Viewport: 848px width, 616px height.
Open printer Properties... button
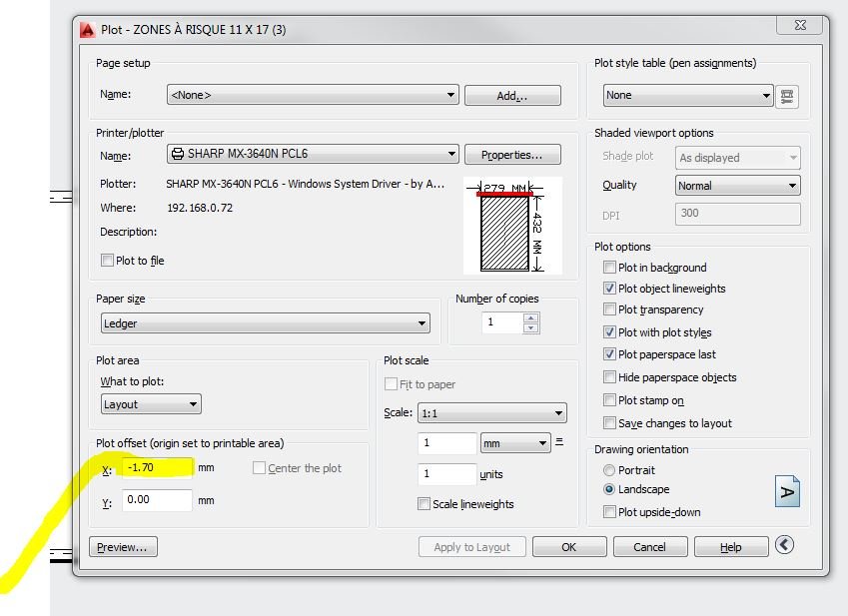coord(512,155)
